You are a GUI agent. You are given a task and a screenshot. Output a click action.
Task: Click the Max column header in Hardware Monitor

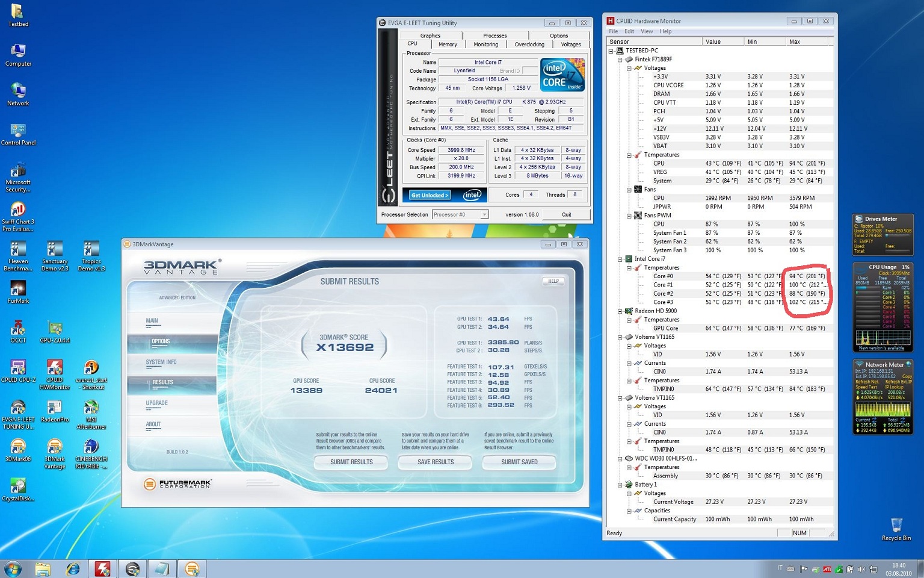coord(807,42)
